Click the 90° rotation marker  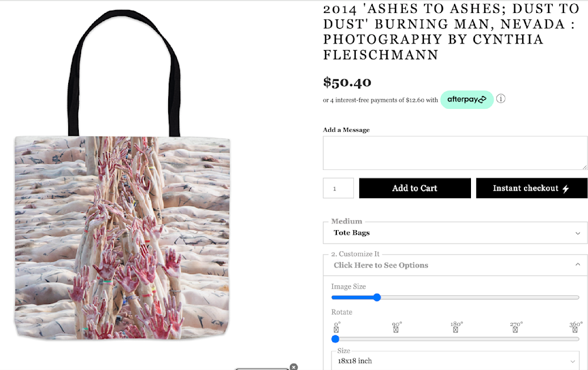pyautogui.click(x=396, y=329)
